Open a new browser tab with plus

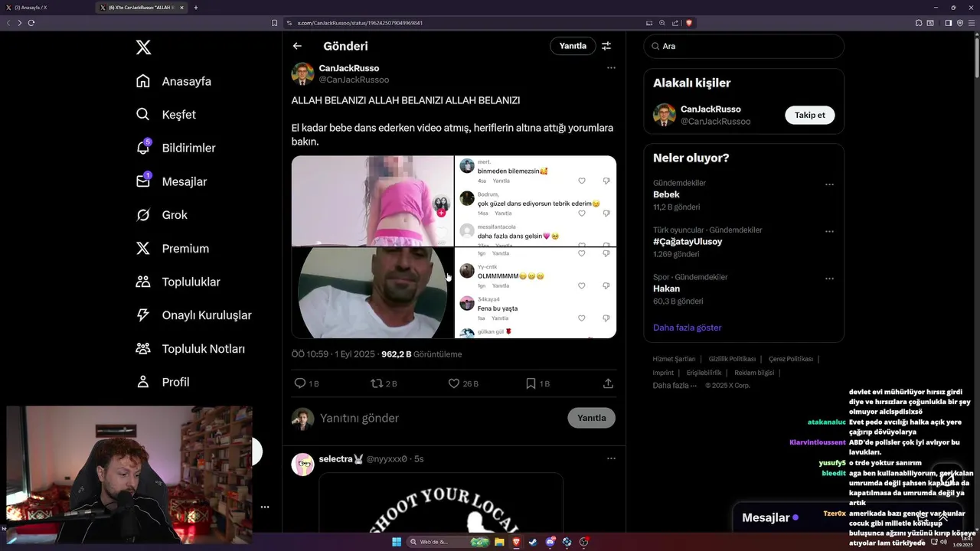coord(196,8)
